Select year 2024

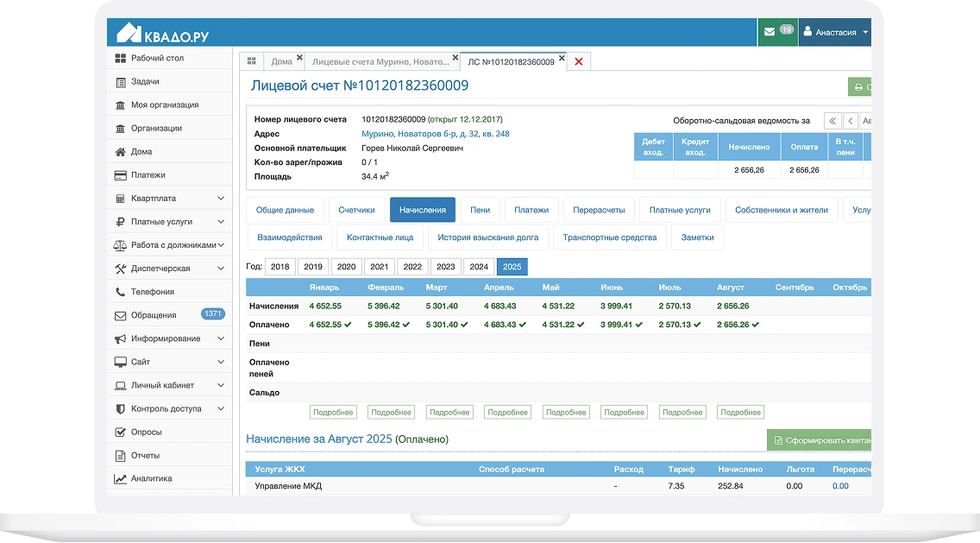tap(479, 267)
